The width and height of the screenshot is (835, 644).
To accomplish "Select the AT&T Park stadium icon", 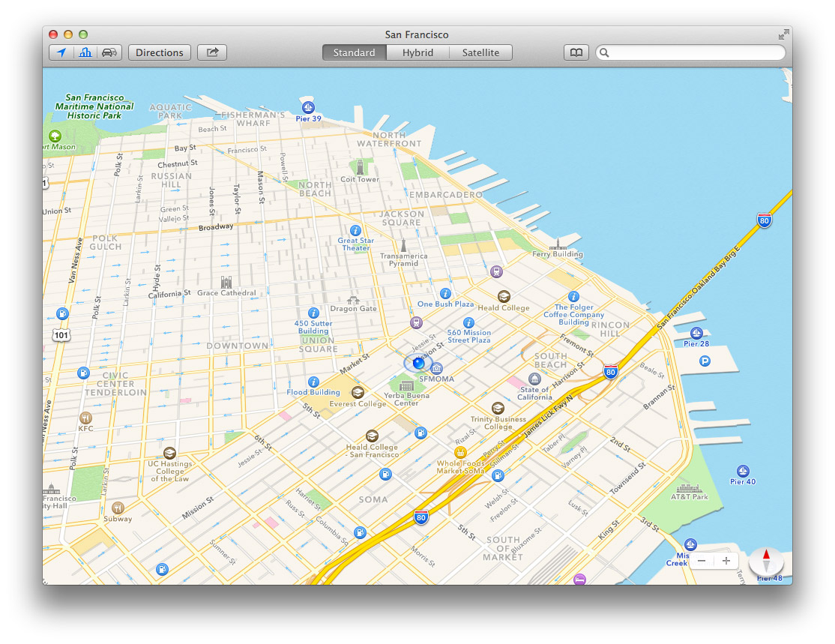I will [x=689, y=488].
